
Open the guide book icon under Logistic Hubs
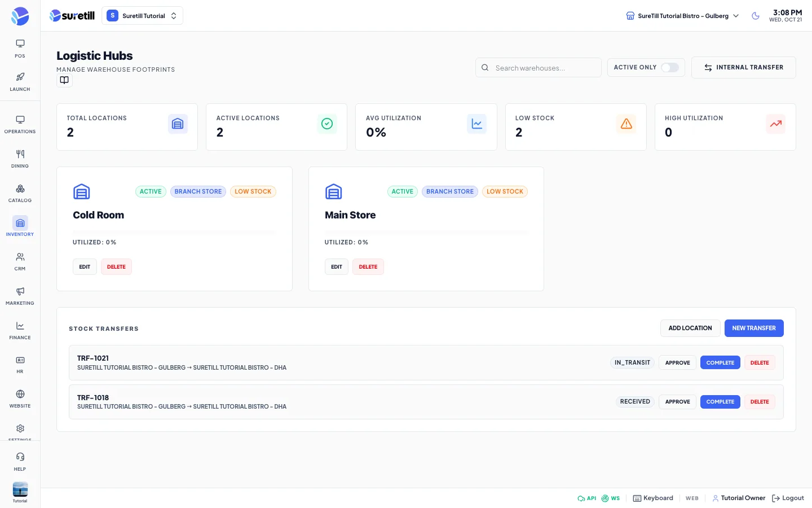point(64,80)
